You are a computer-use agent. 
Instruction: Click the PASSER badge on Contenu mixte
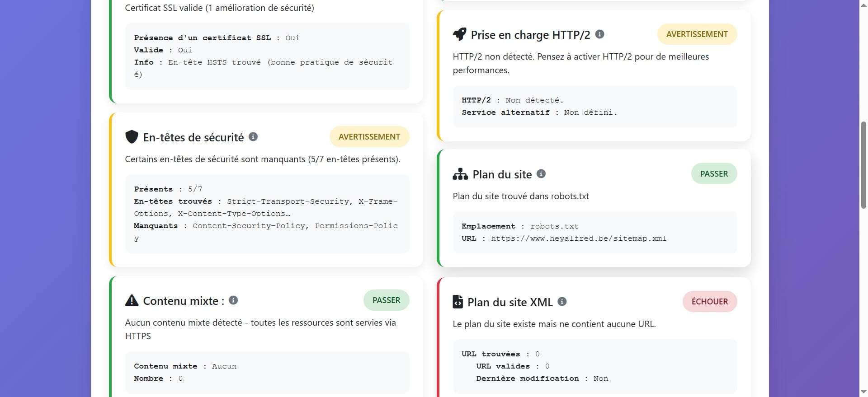tap(387, 299)
